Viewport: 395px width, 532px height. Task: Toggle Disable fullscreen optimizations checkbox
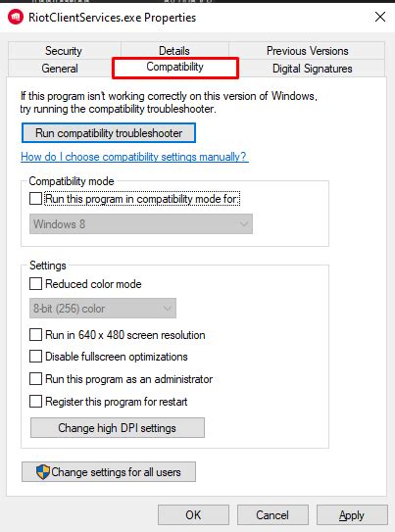tap(35, 357)
